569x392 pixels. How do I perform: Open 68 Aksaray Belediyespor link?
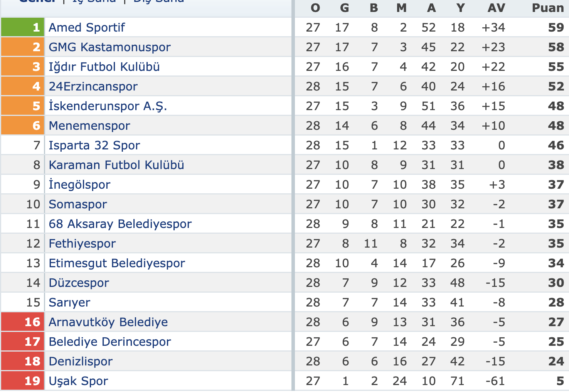click(120, 224)
